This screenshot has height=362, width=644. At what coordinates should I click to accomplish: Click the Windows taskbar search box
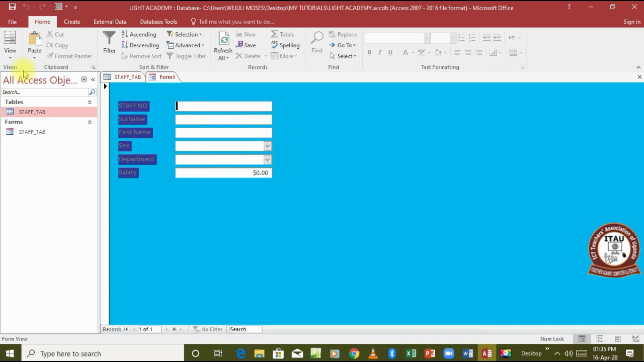[x=104, y=353]
